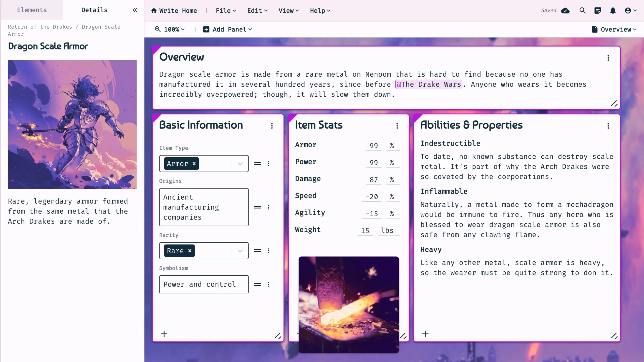Click the search magnifier icon

click(x=582, y=11)
